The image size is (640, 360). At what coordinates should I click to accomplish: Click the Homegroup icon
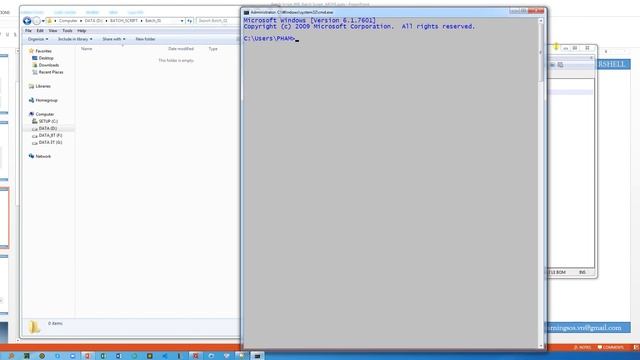(x=31, y=100)
